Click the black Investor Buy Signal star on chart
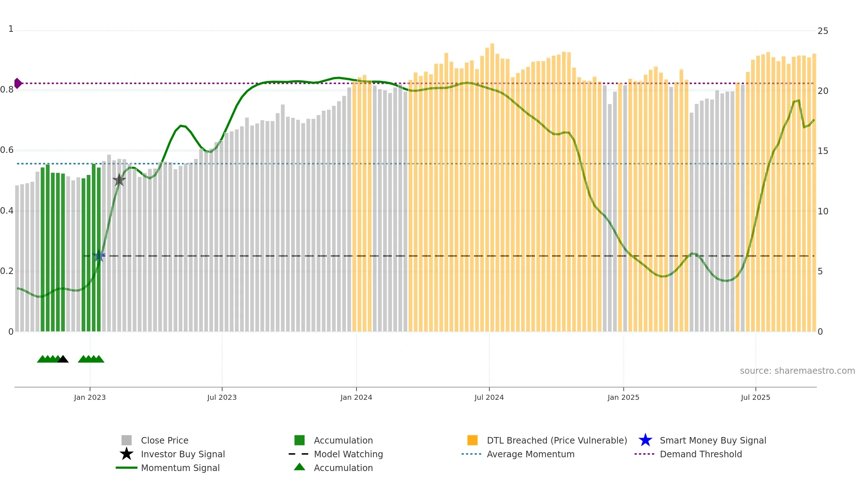868x488 pixels. pos(119,180)
